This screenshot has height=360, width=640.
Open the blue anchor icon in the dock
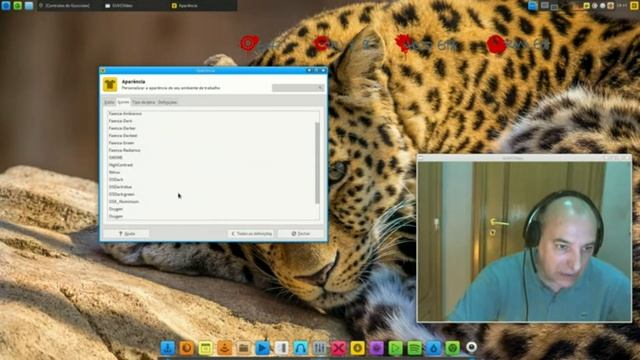pyautogui.click(x=168, y=348)
